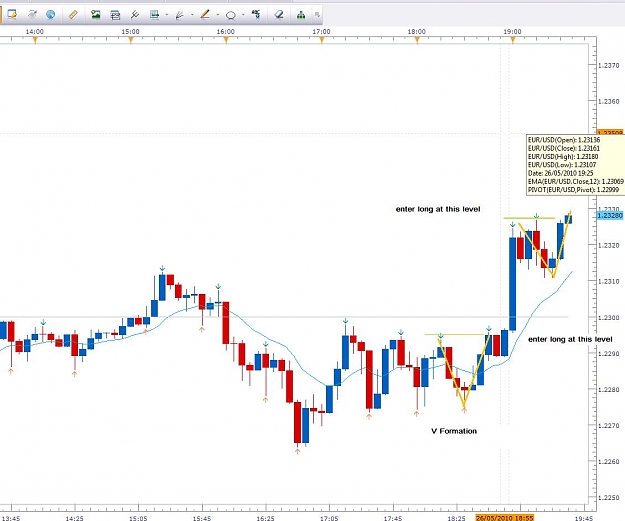Click the 1.2300 price axis label
625x521 pixels.
pos(609,318)
